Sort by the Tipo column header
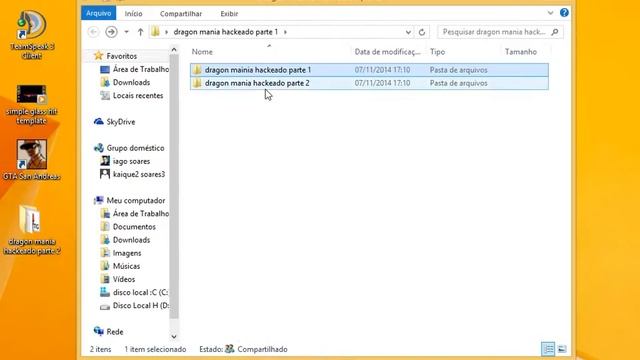 point(437,52)
